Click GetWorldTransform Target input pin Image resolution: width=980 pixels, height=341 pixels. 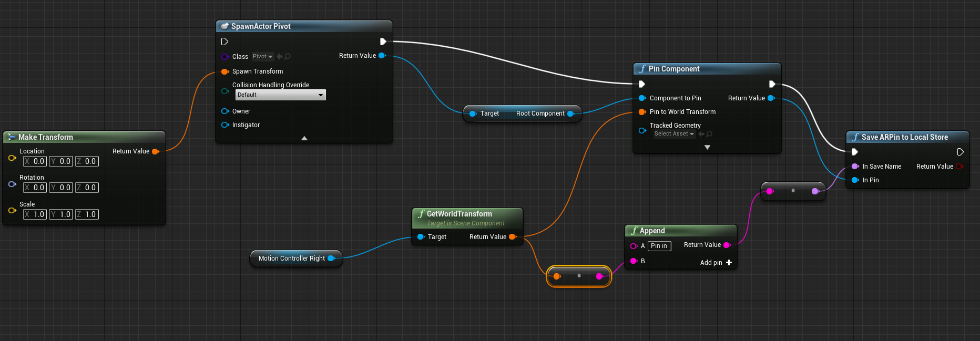[421, 237]
